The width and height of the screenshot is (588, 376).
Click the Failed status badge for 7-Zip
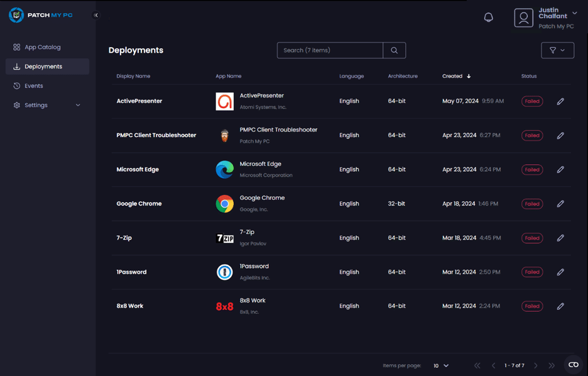(532, 238)
